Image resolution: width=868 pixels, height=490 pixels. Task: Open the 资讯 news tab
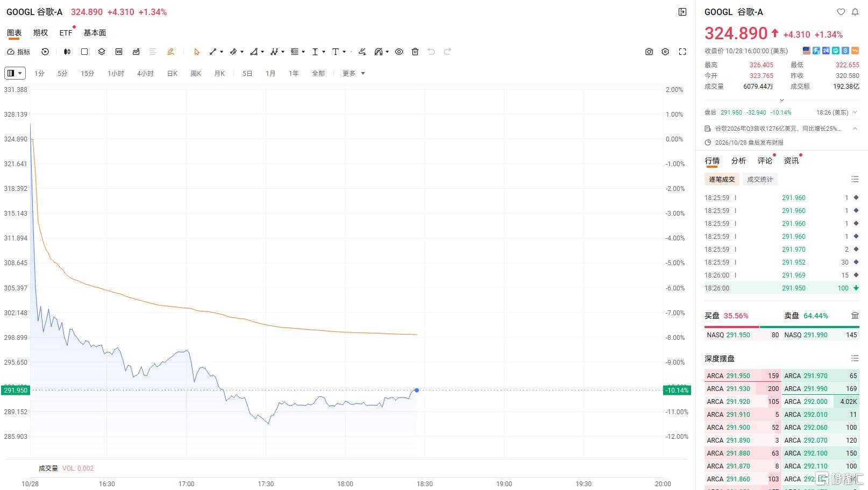tap(791, 161)
